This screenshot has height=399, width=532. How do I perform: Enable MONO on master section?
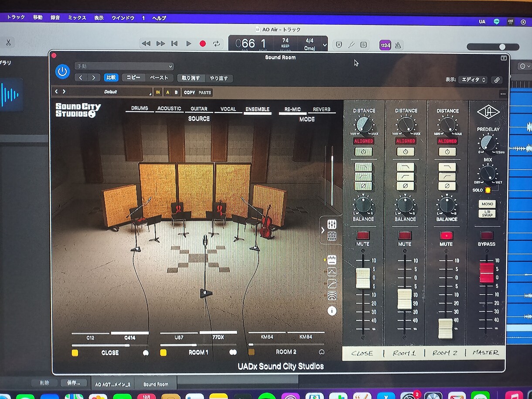click(x=487, y=204)
